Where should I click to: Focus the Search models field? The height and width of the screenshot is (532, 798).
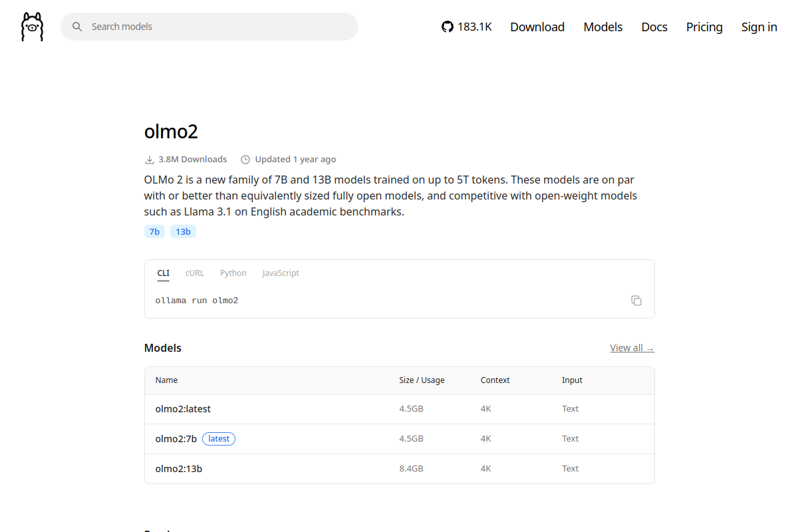coord(209,27)
